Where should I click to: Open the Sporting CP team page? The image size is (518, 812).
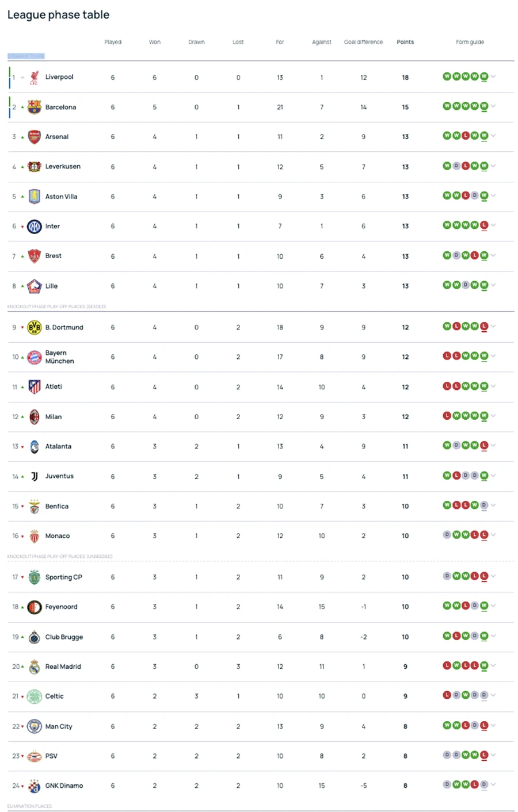64,577
